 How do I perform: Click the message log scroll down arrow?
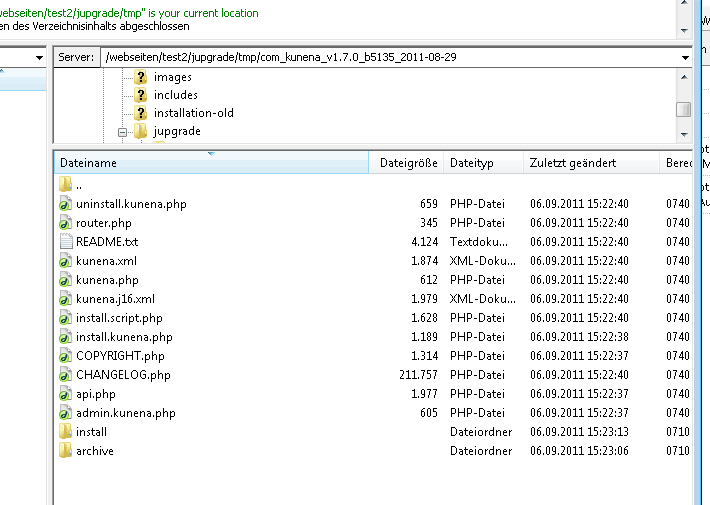(x=684, y=31)
